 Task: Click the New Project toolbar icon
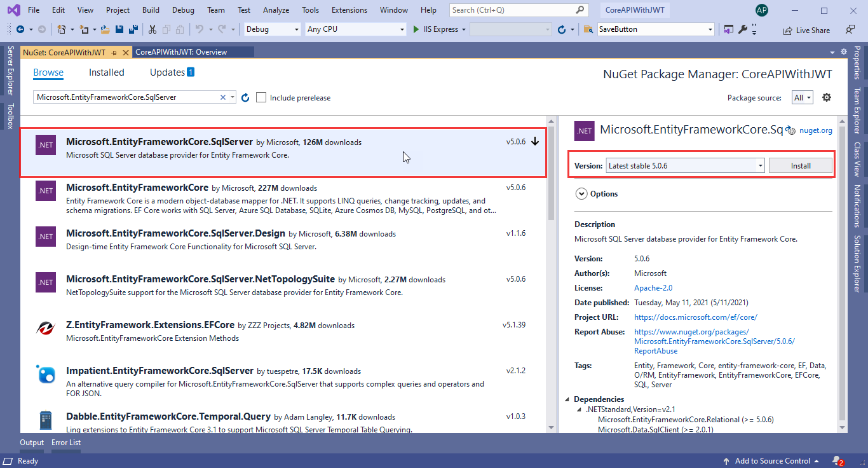pos(62,29)
